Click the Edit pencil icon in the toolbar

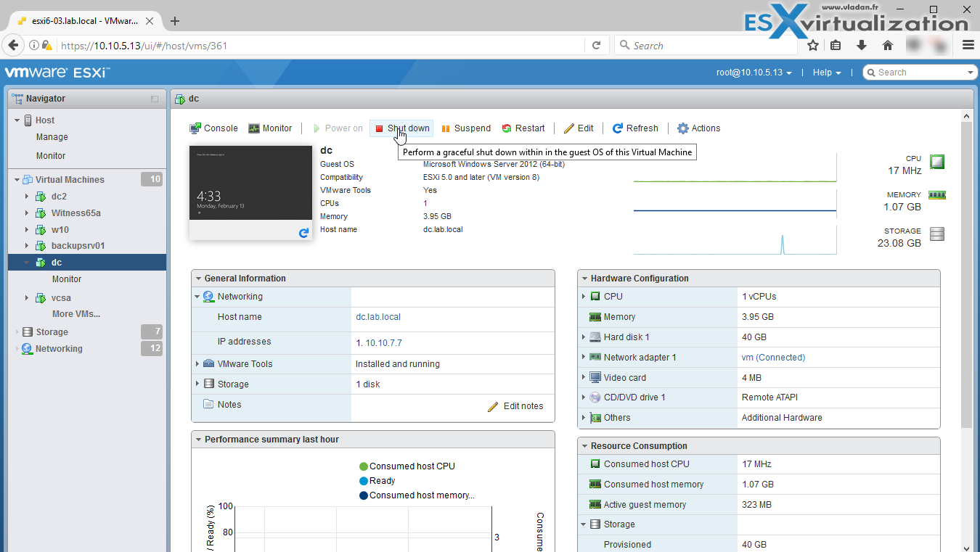(x=579, y=128)
